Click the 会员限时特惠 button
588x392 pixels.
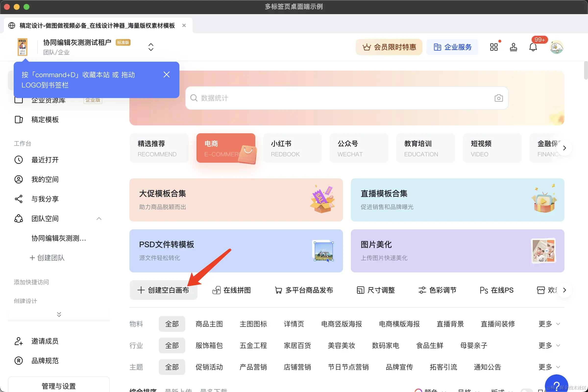pos(389,47)
